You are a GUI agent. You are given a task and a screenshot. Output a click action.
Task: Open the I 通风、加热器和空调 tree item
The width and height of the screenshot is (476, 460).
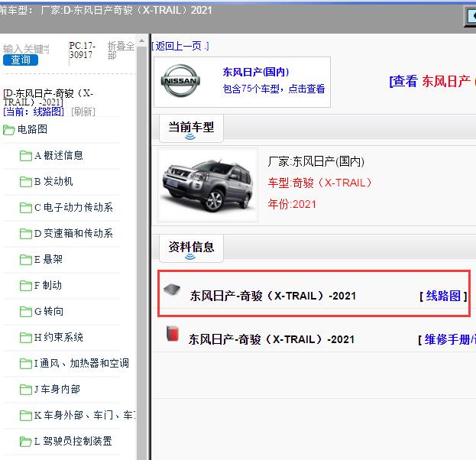(81, 363)
